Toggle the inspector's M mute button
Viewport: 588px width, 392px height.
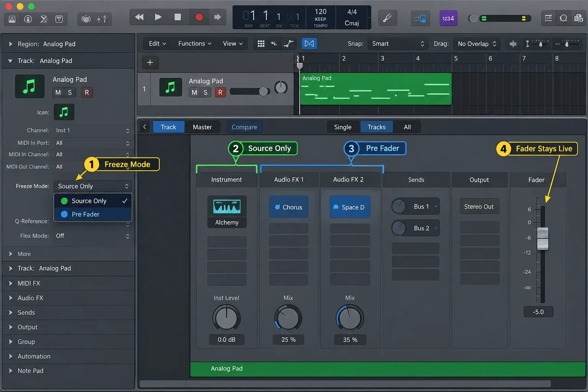click(x=58, y=92)
